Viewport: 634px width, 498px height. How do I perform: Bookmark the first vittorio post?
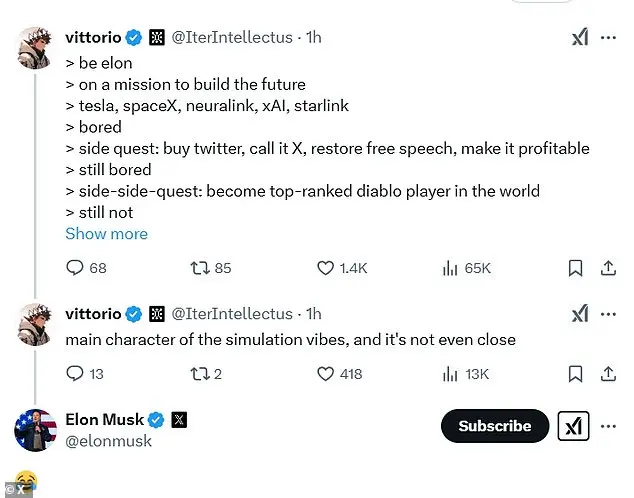[576, 268]
